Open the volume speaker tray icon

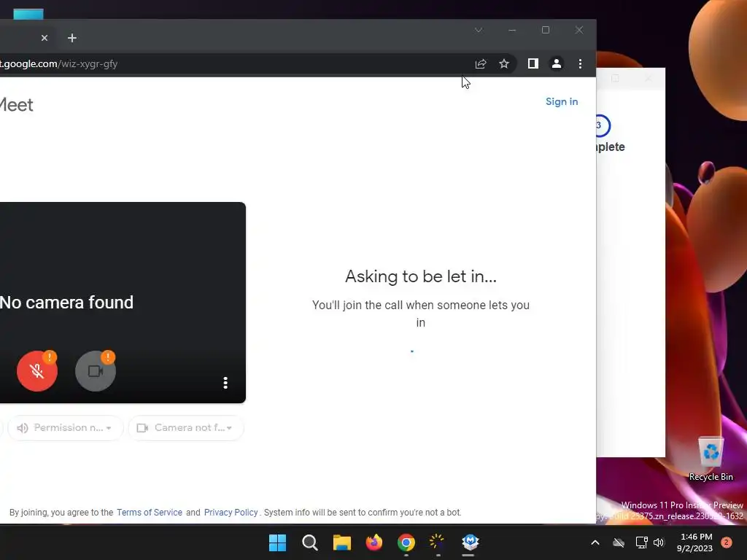pyautogui.click(x=659, y=542)
